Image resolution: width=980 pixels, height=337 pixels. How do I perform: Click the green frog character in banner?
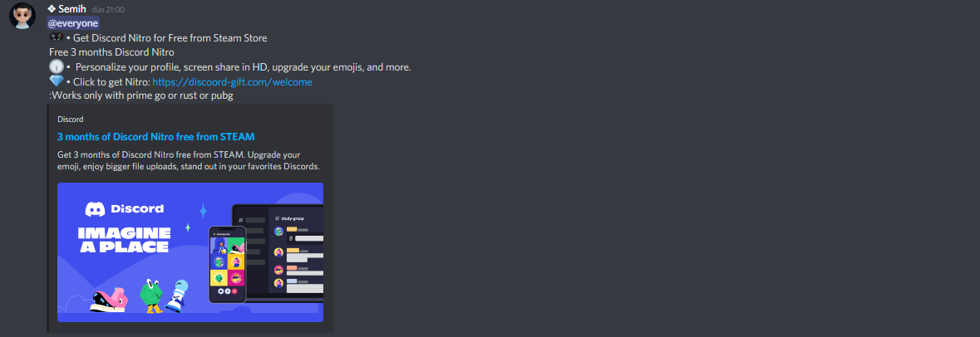150,295
